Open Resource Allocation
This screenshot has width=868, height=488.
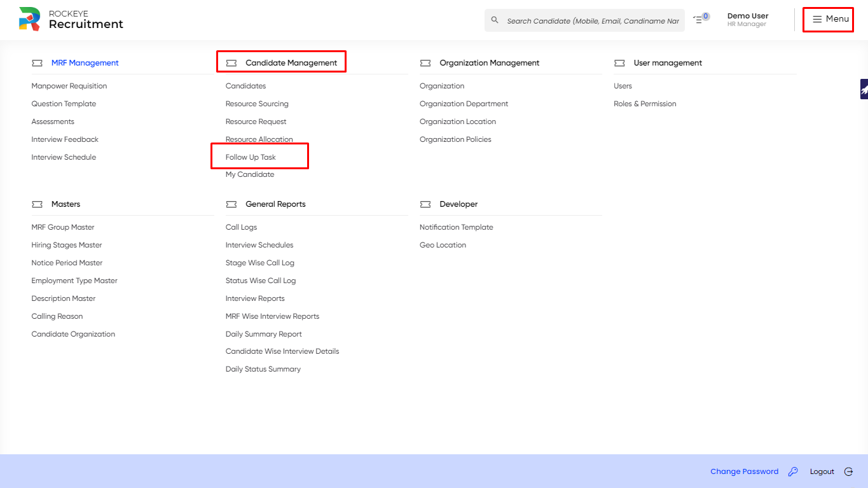point(259,139)
